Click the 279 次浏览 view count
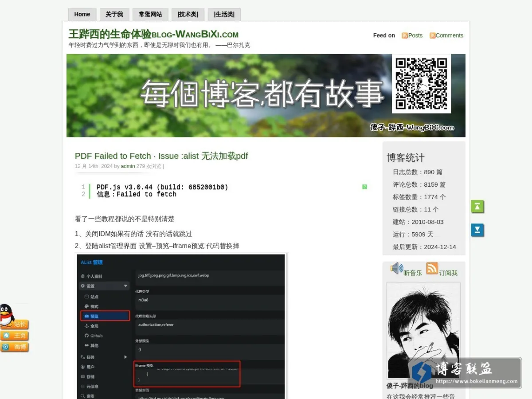This screenshot has width=532, height=399. point(149,166)
